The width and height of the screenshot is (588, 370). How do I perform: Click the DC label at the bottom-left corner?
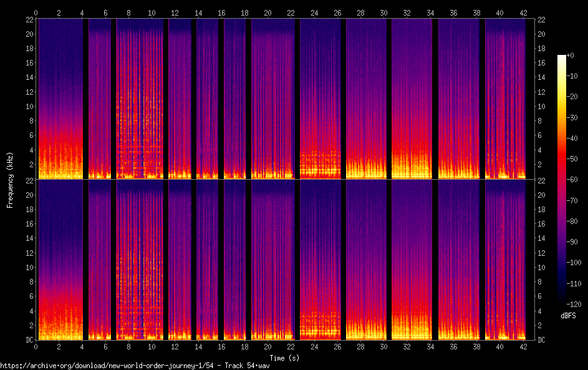[x=29, y=340]
